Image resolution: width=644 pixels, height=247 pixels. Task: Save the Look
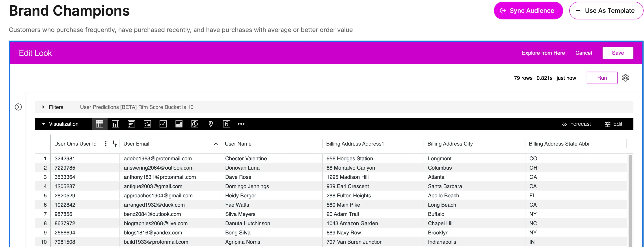click(618, 53)
